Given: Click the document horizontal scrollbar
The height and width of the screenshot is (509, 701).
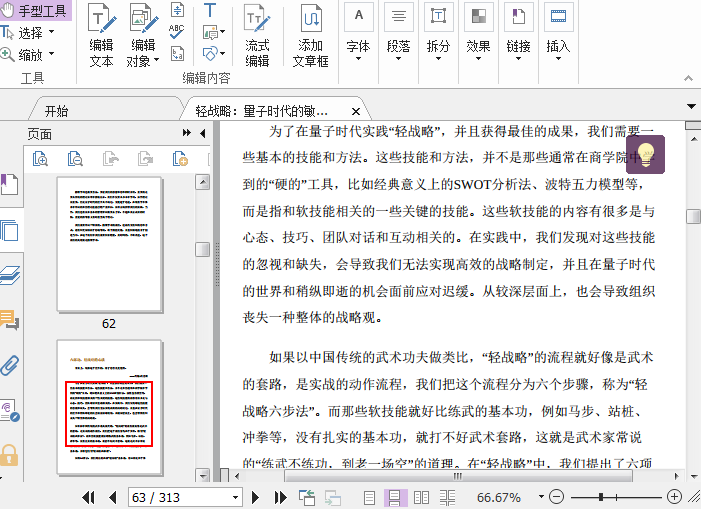Looking at the screenshot, I should pos(458,476).
